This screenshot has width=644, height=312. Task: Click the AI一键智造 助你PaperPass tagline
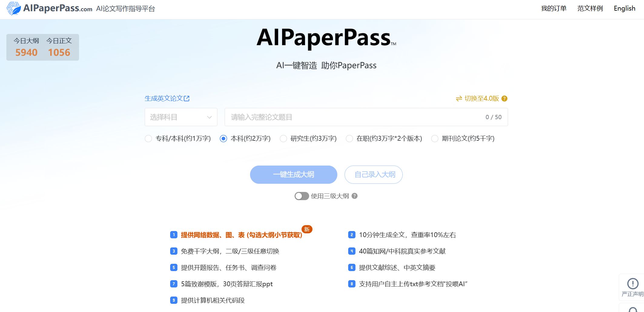(326, 65)
